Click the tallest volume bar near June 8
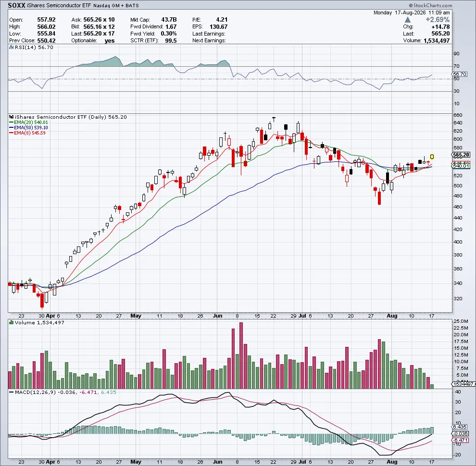Screen dimensions: 476x466 [241, 356]
